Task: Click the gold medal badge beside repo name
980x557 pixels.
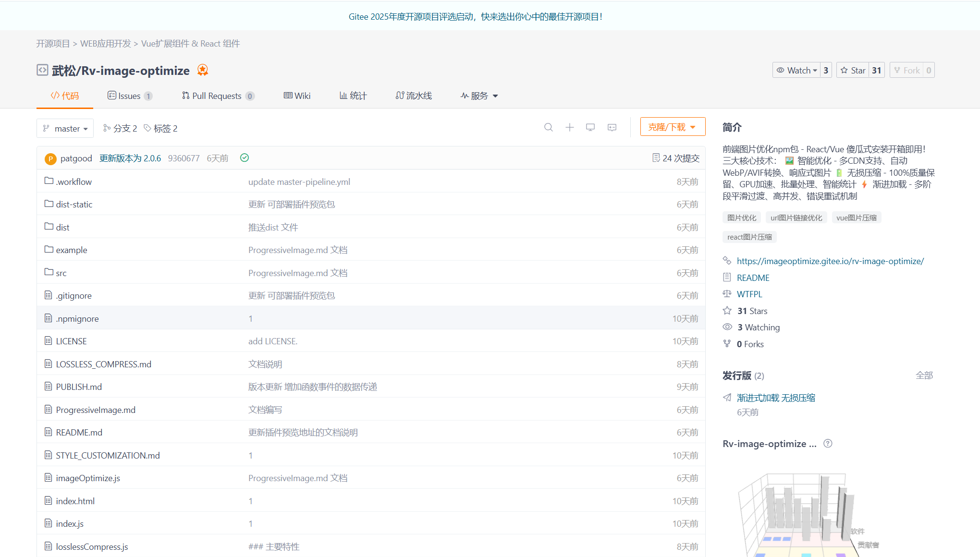Action: click(x=202, y=70)
